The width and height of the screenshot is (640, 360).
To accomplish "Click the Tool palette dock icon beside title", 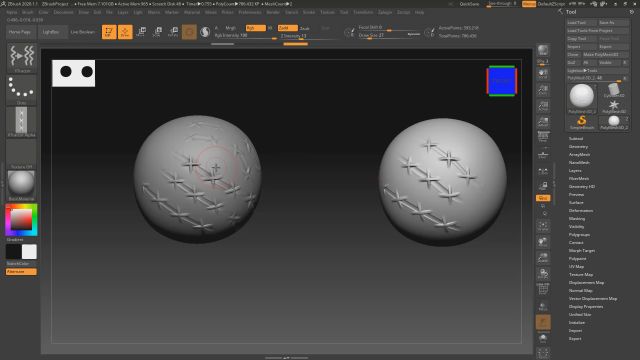I will click(632, 12).
